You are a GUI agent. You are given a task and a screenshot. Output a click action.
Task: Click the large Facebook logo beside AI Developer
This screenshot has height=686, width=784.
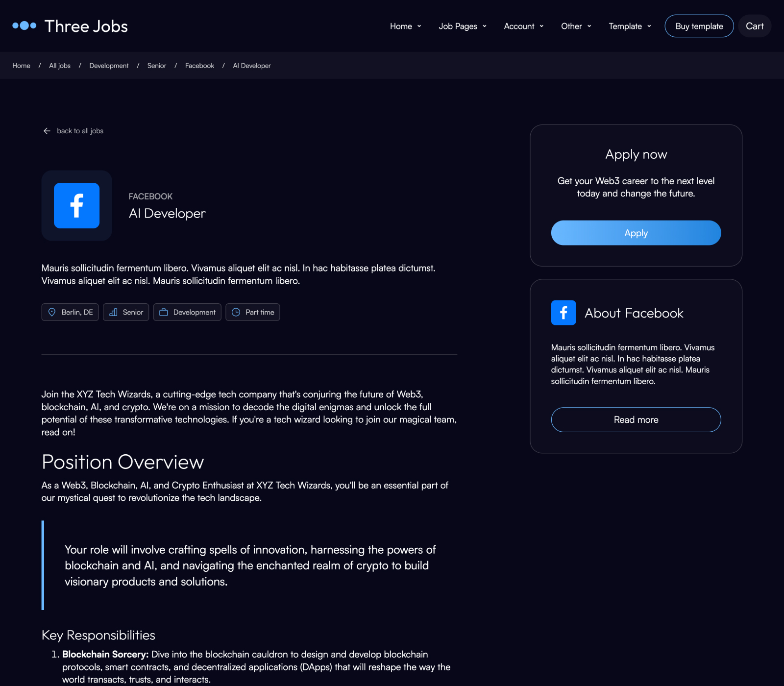pyautogui.click(x=76, y=205)
